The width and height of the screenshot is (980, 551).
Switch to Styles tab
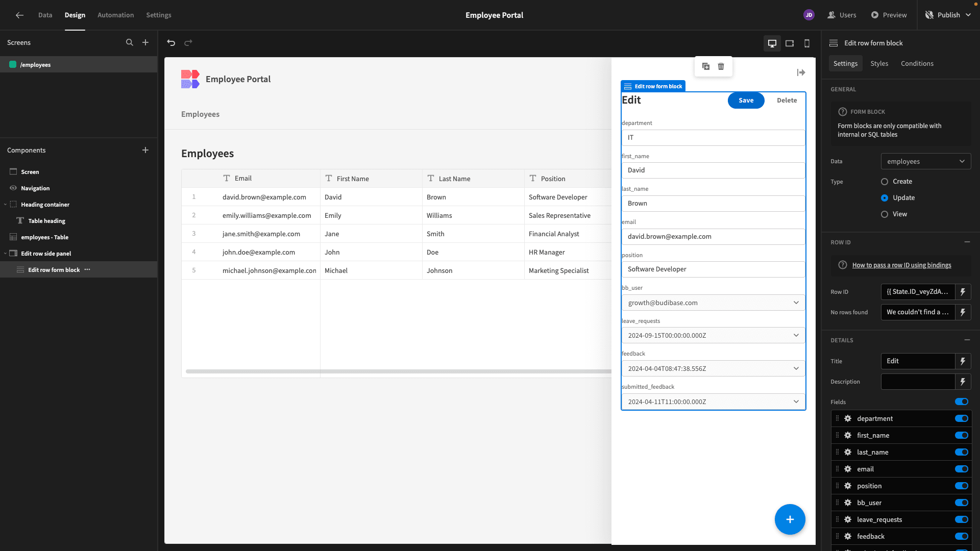pos(879,64)
